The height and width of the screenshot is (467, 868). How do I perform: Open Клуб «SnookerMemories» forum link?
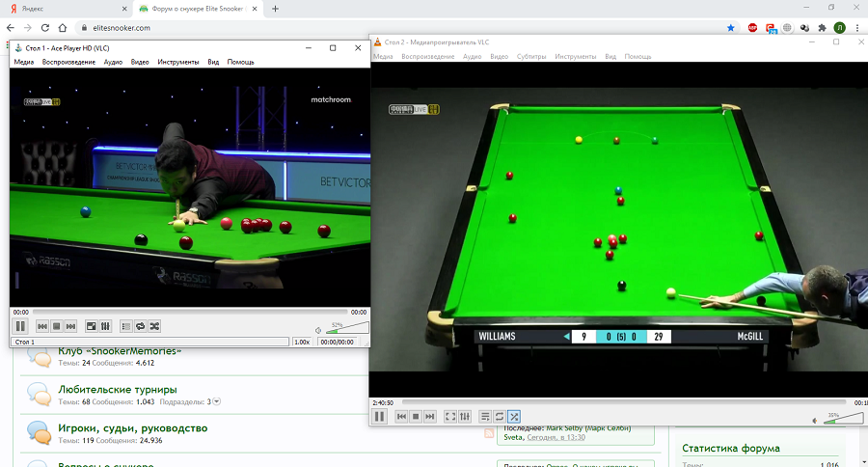point(120,351)
